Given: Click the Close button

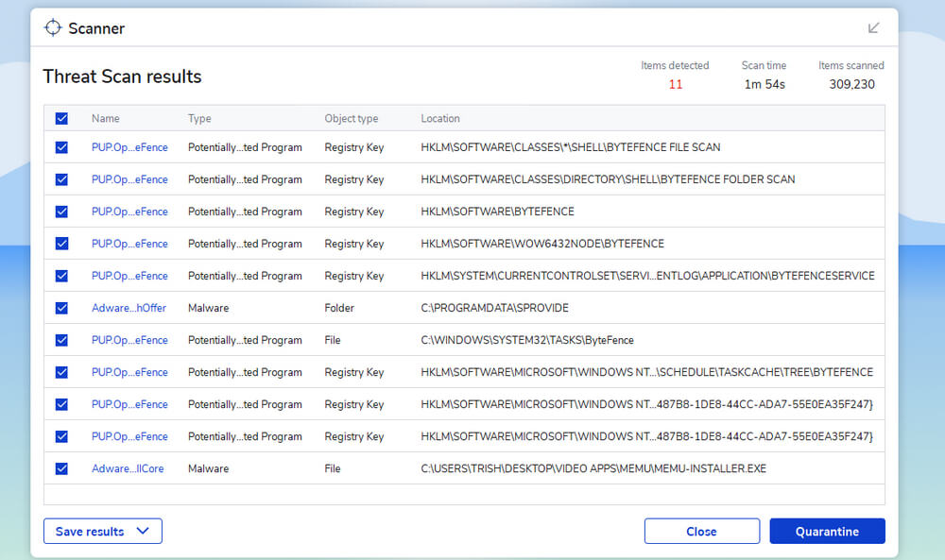Looking at the screenshot, I should pyautogui.click(x=701, y=531).
